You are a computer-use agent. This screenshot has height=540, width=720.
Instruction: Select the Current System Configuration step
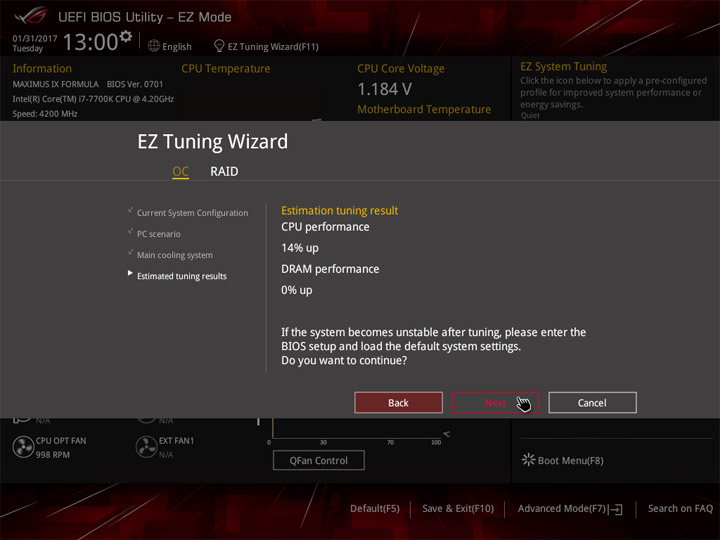coord(192,213)
